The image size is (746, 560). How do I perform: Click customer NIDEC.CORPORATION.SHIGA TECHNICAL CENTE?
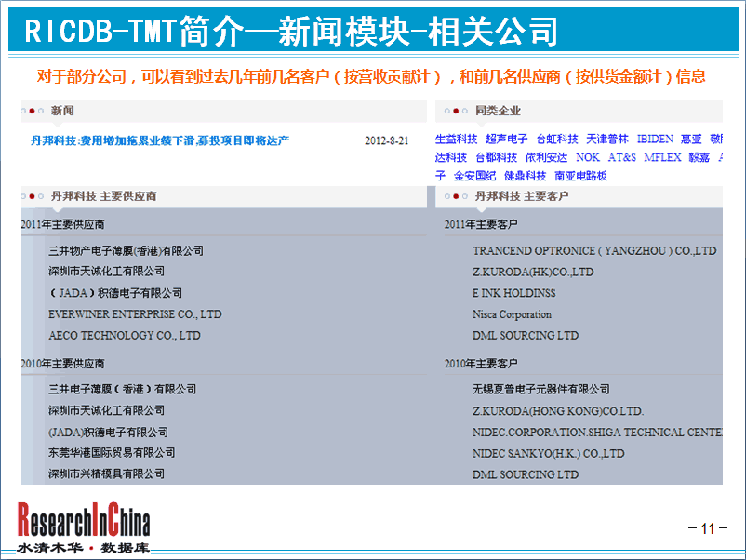(597, 433)
